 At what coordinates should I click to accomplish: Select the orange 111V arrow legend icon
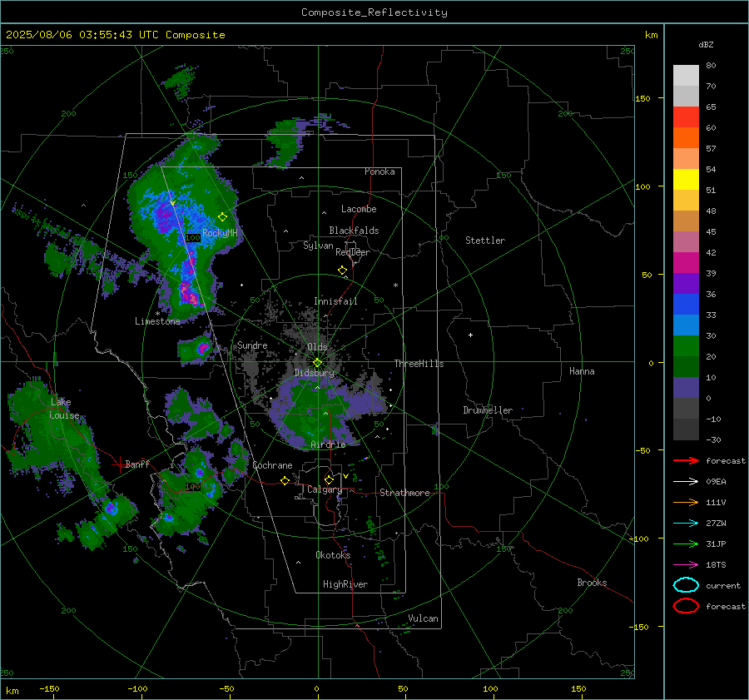click(x=686, y=502)
